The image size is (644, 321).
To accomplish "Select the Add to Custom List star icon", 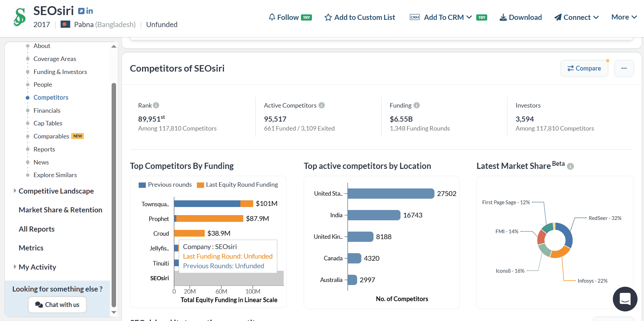I will point(328,17).
